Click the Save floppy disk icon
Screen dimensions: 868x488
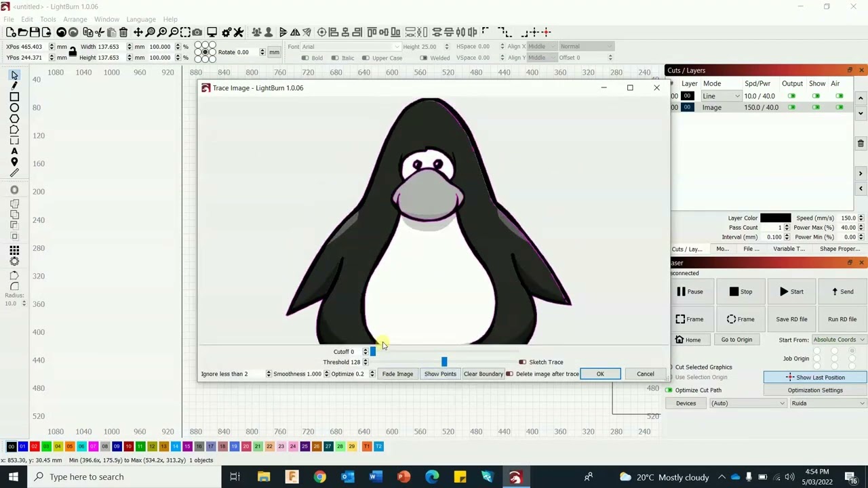pyautogui.click(x=35, y=32)
